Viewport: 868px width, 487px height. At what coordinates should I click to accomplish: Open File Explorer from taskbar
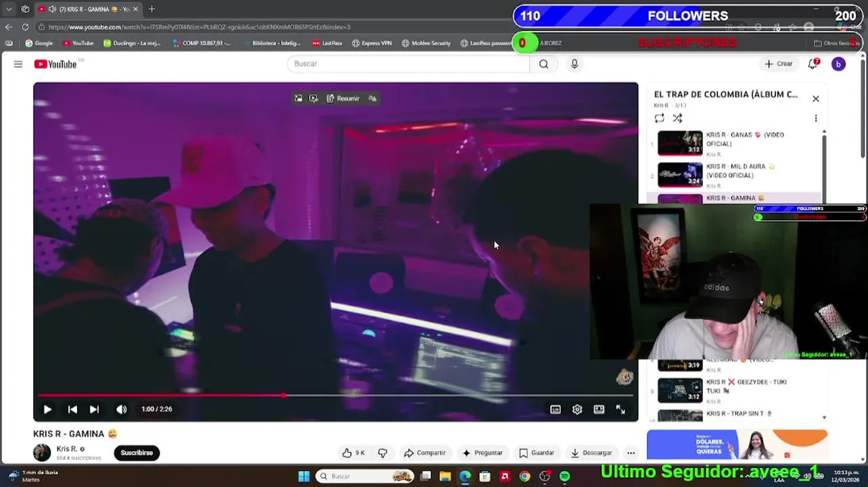[445, 476]
